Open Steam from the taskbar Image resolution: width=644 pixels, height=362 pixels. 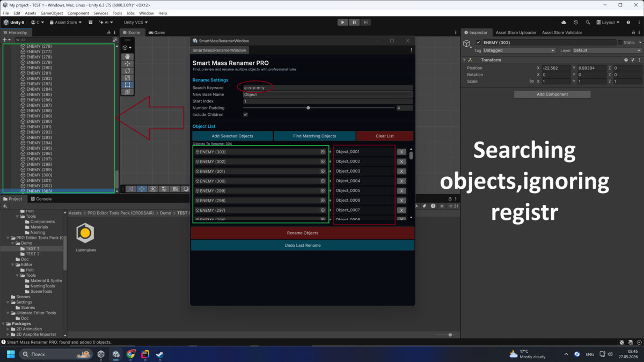coord(159,354)
